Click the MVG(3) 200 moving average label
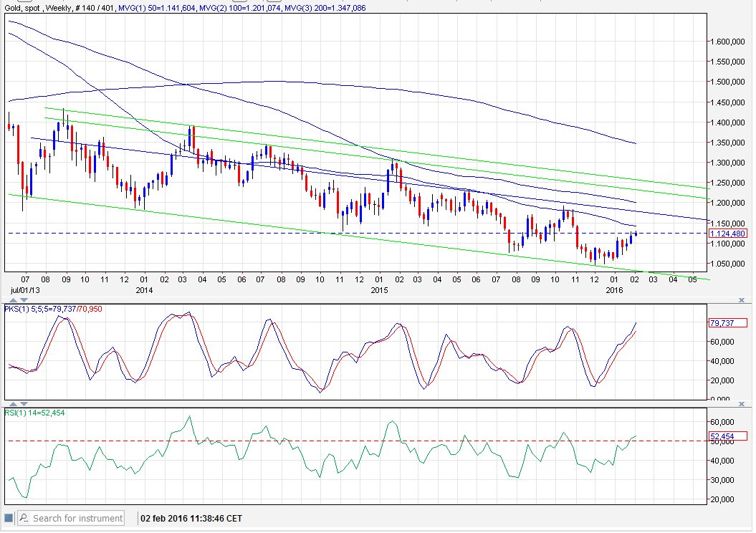This screenshot has height=533, width=756. tap(325, 8)
